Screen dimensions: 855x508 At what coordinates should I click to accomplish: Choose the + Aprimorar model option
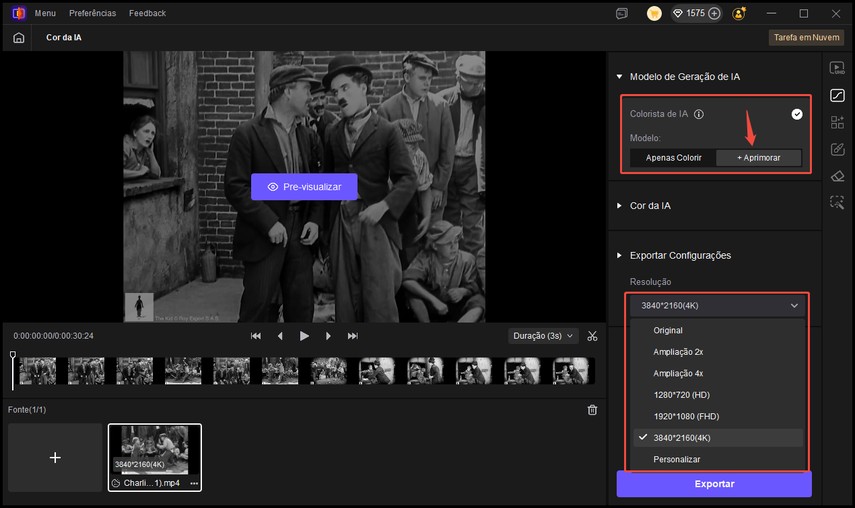tap(759, 158)
